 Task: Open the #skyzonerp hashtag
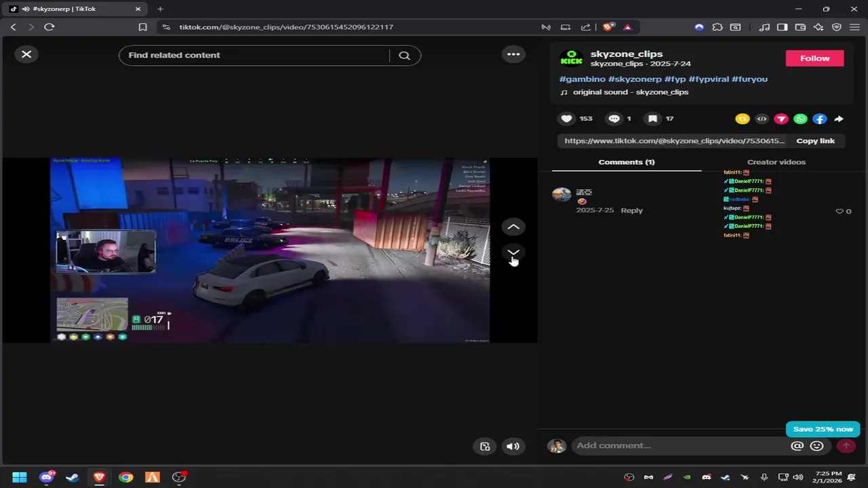click(635, 79)
